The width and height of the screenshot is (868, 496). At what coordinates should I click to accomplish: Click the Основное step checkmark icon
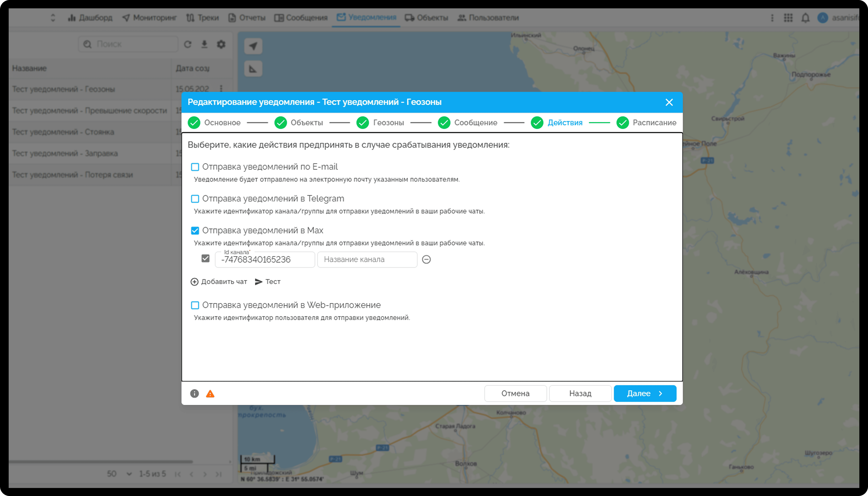point(194,123)
